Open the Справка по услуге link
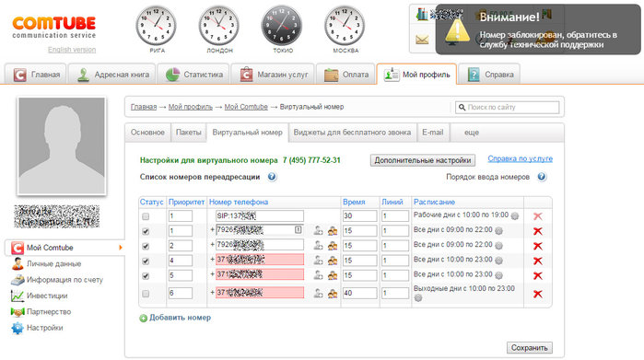644x360 pixels. [520, 158]
